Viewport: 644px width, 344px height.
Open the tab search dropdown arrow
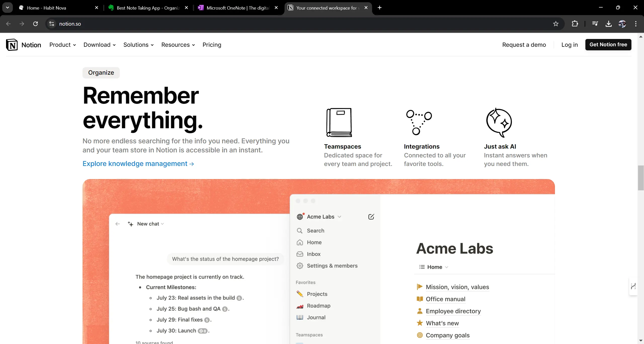8,8
